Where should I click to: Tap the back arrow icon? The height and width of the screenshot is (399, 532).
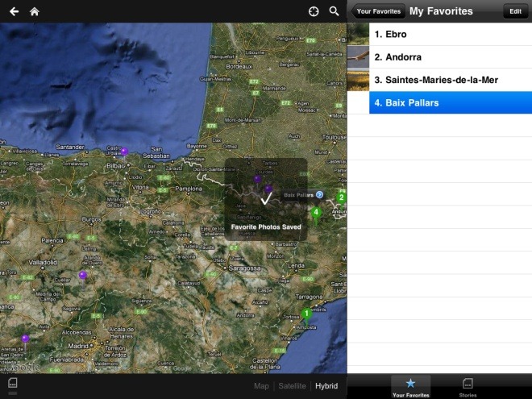pos(14,11)
